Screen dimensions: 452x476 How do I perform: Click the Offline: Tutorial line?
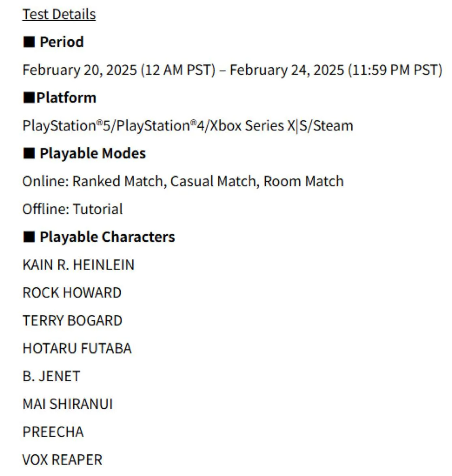[x=72, y=209]
